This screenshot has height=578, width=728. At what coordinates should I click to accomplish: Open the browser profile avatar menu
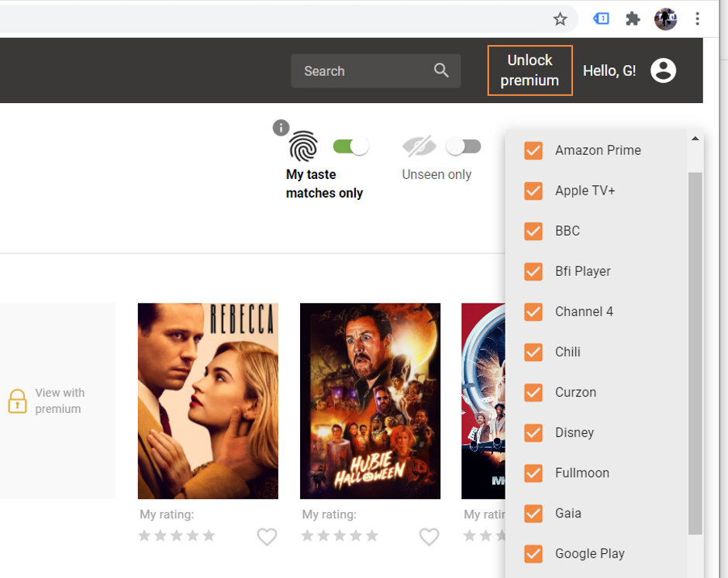tap(664, 19)
